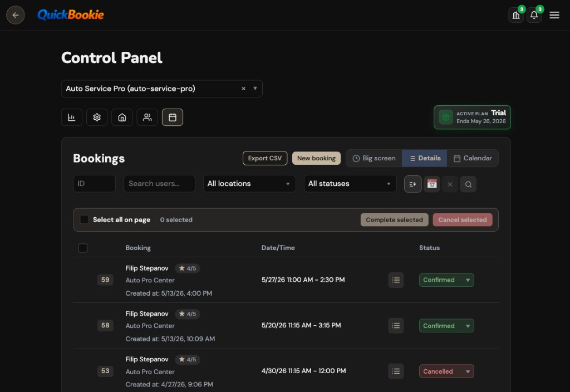Viewport: 570px width, 392px height.
Task: Clear the Auto Service Pro selection
Action: tap(244, 89)
